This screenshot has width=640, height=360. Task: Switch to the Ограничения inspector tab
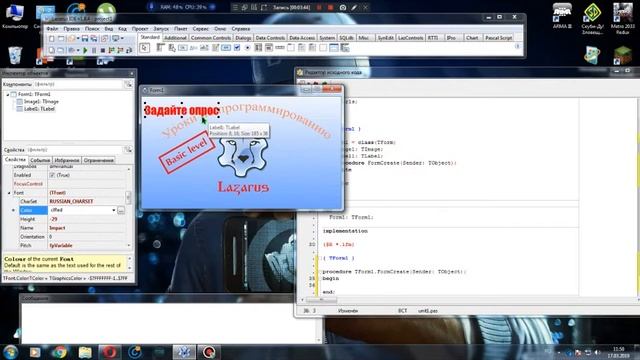(99, 160)
